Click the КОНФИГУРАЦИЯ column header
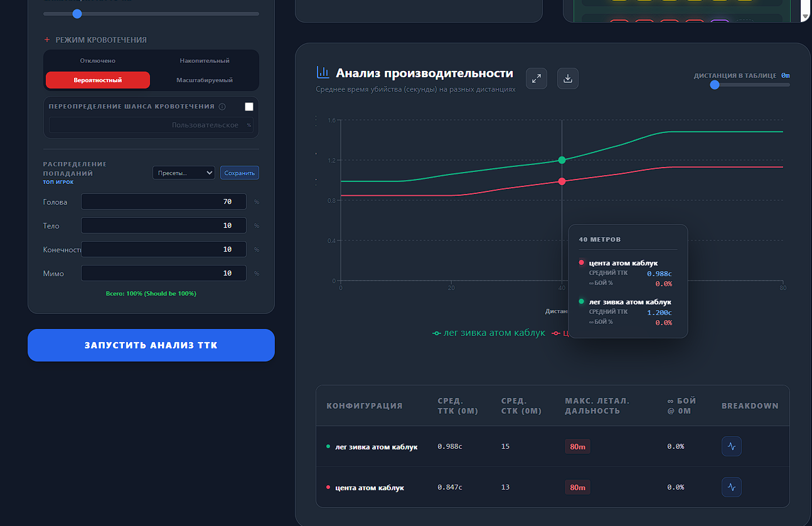The height and width of the screenshot is (526, 812). pos(365,405)
